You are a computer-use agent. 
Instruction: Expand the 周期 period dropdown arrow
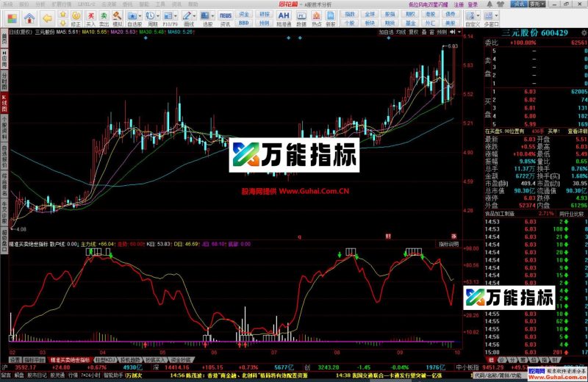point(157,16)
